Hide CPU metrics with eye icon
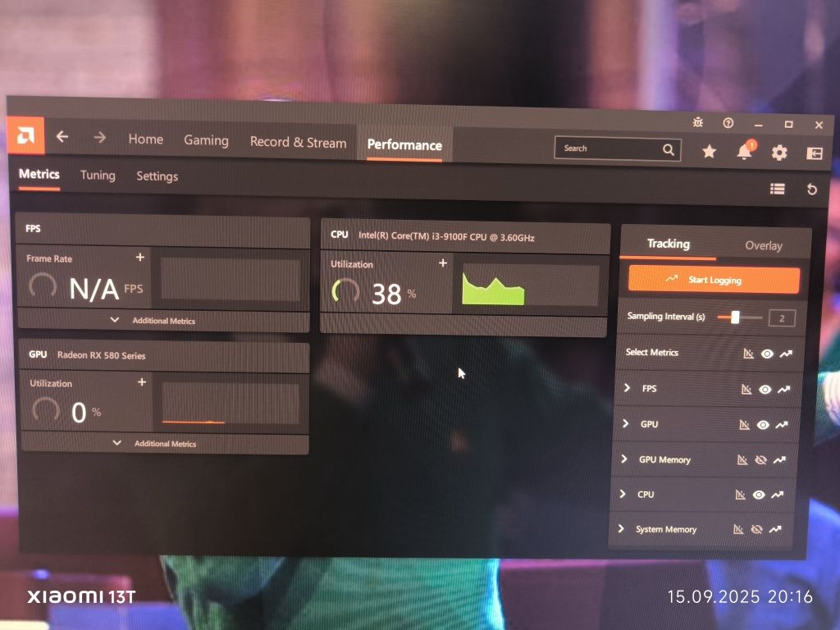The width and height of the screenshot is (840, 630). [x=759, y=495]
